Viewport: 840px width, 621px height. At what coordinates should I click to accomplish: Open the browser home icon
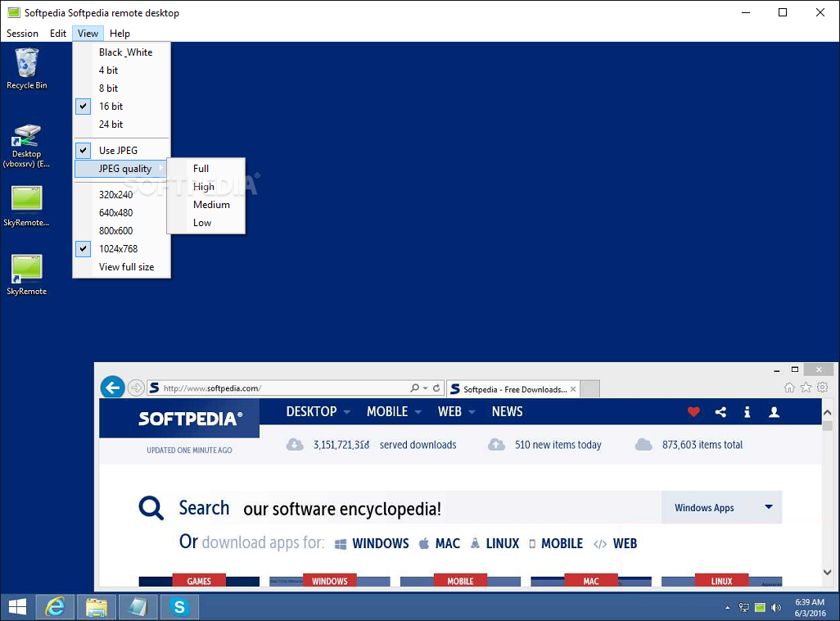(789, 388)
